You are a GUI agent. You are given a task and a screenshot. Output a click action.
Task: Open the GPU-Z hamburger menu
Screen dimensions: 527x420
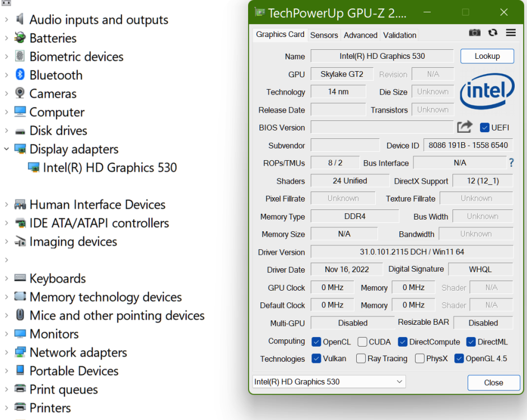point(511,32)
